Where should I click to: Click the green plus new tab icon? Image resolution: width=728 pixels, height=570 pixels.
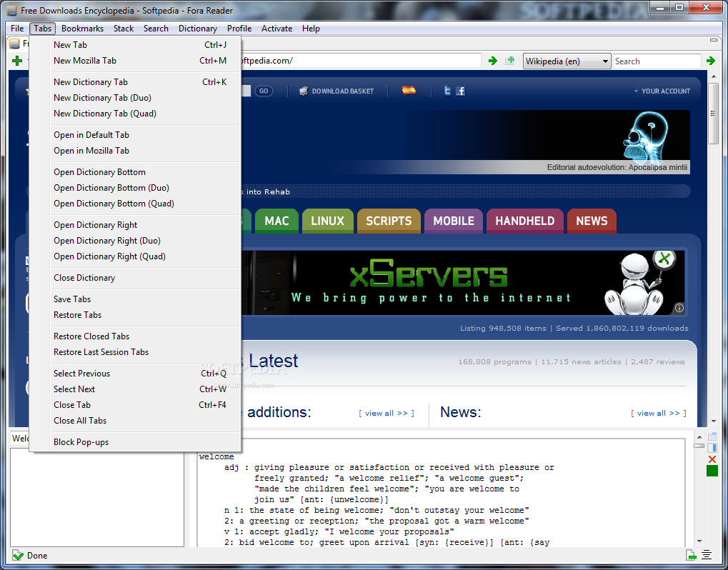pyautogui.click(x=17, y=61)
